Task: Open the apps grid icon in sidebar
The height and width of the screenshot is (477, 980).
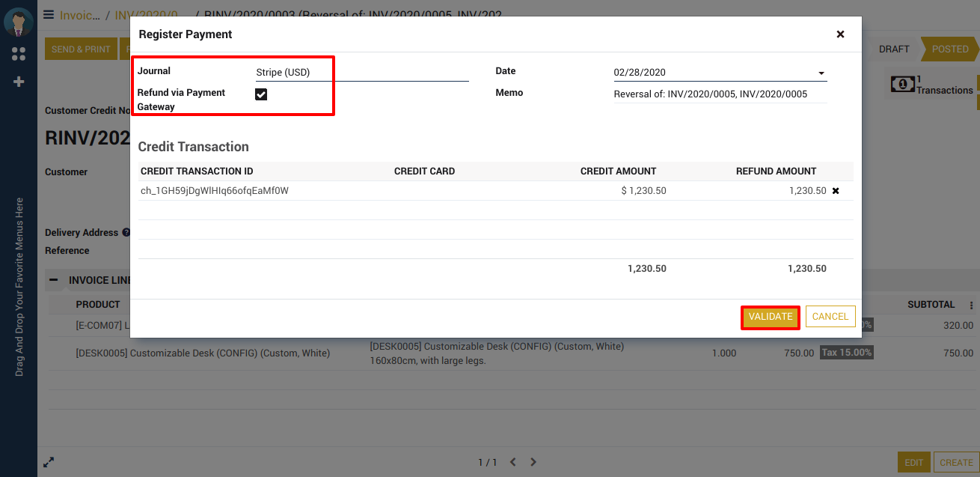Action: [x=19, y=54]
